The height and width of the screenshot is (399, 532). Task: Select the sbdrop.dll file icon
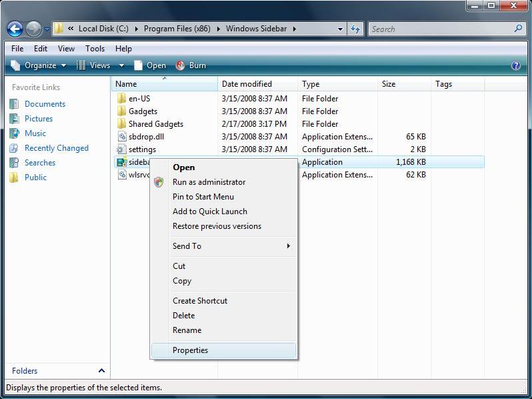(121, 137)
